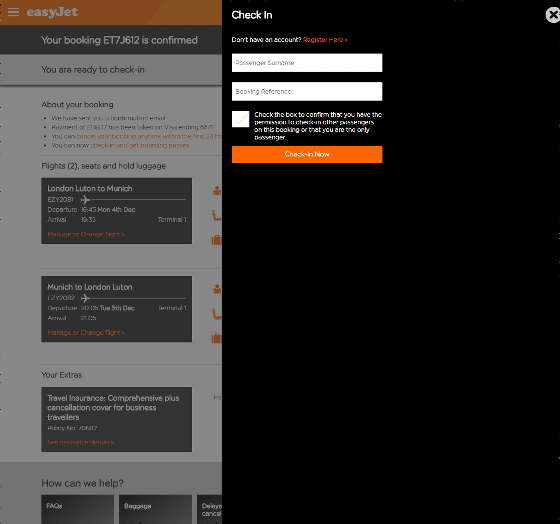Select the London Luton to Munich heading
This screenshot has width=560, height=524.
[90, 189]
